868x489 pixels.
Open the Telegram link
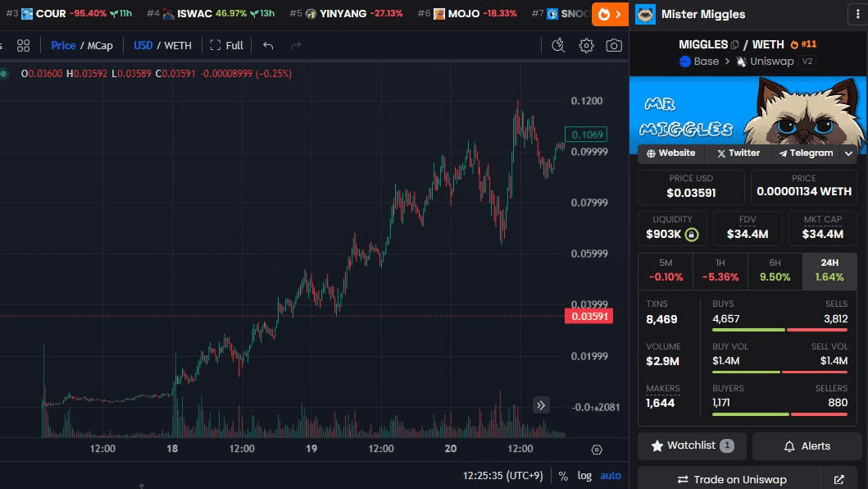coord(806,153)
